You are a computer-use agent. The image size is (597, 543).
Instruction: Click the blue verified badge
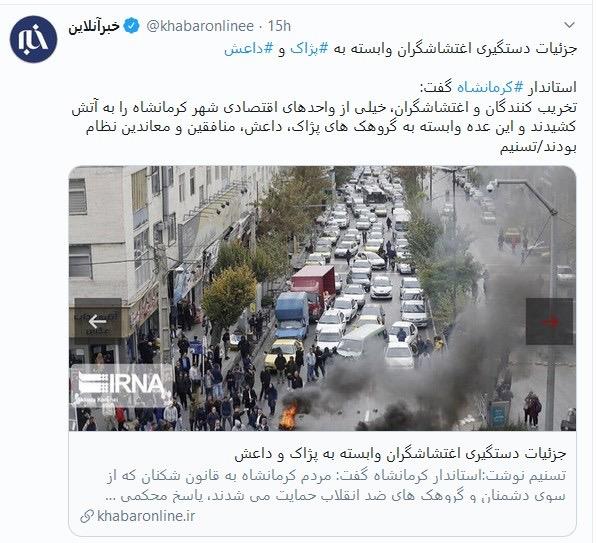(x=132, y=26)
